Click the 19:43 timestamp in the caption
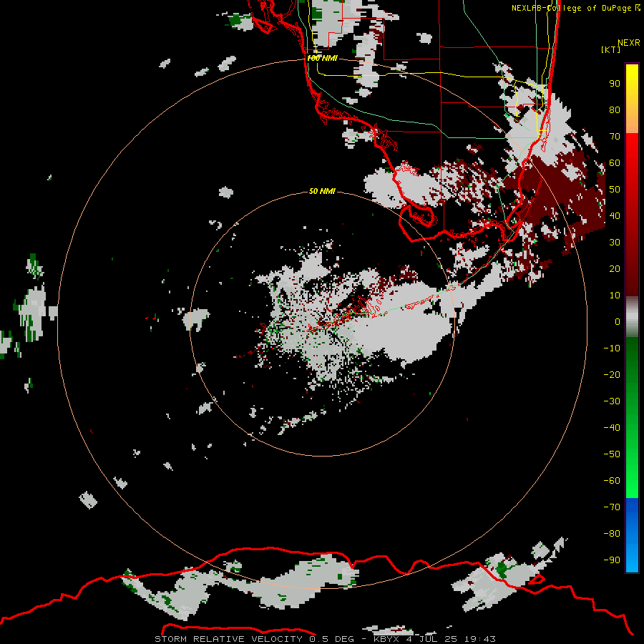 [480, 639]
